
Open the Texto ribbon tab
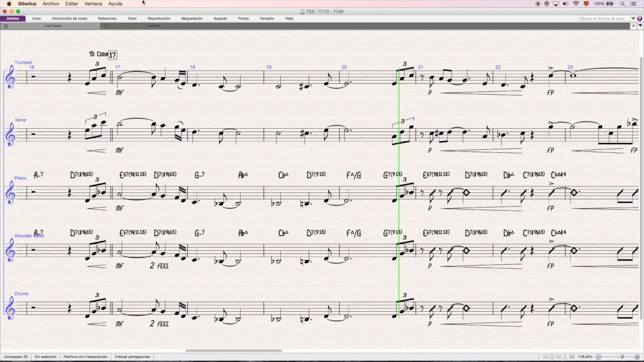click(132, 19)
